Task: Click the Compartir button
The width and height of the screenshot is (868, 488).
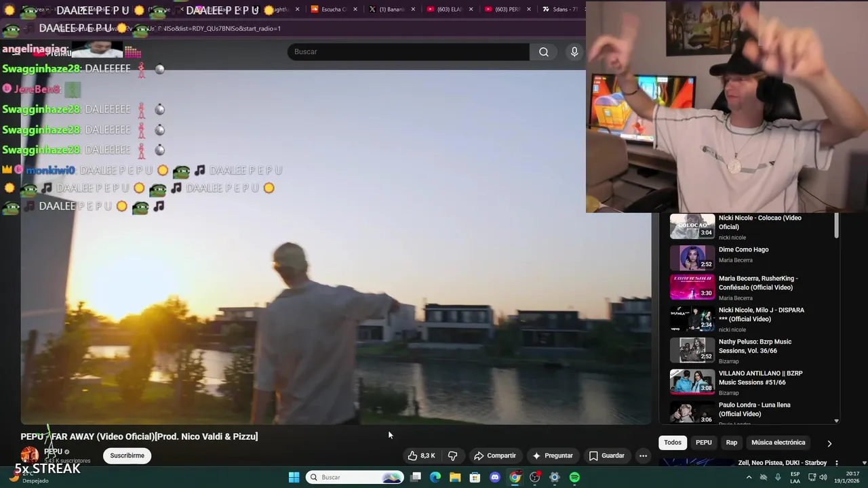Action: point(495,456)
